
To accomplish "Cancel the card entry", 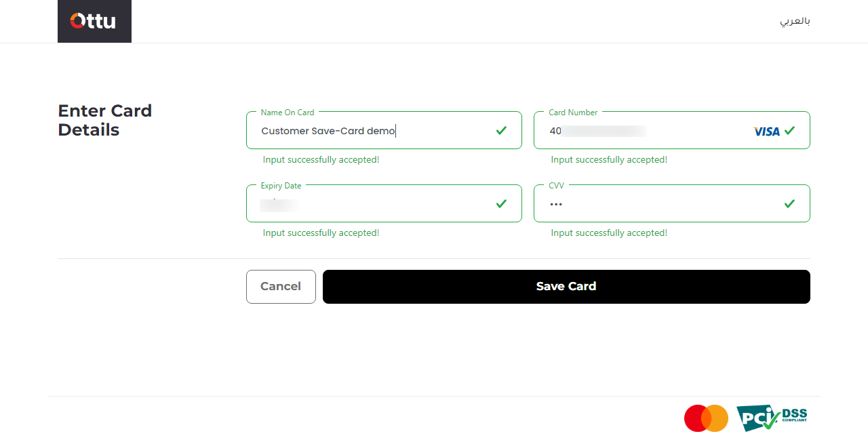I will tap(281, 287).
